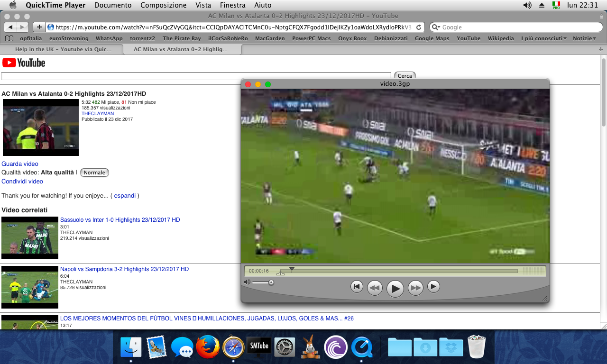Click the Napoli vs Sampdoria thumbnail
607x364 pixels.
[30, 287]
